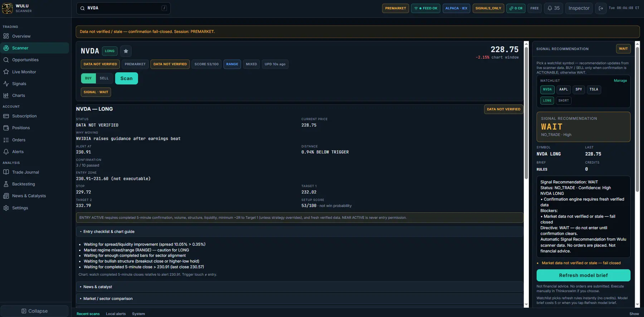Click the Opportunities magnifier icon

[x=6, y=60]
